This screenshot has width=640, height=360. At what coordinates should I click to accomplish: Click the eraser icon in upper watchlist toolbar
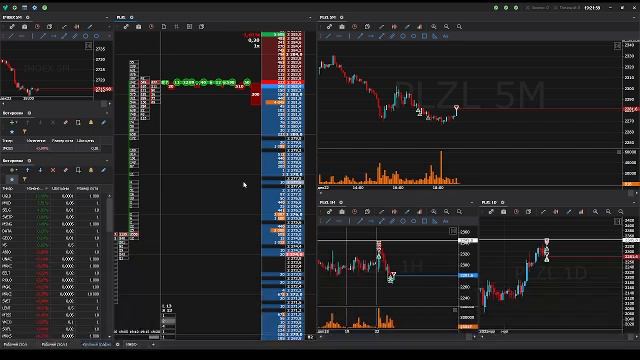point(65,122)
